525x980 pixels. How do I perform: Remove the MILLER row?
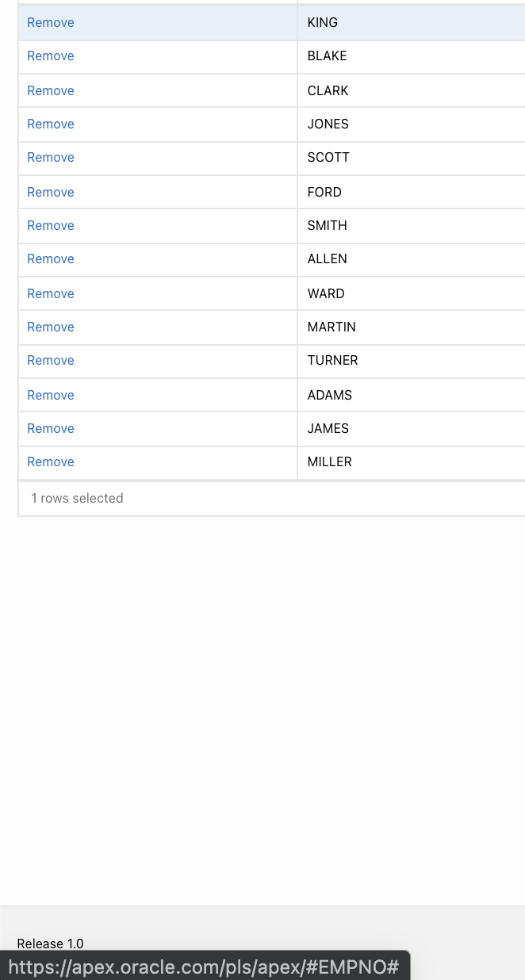[x=51, y=461]
